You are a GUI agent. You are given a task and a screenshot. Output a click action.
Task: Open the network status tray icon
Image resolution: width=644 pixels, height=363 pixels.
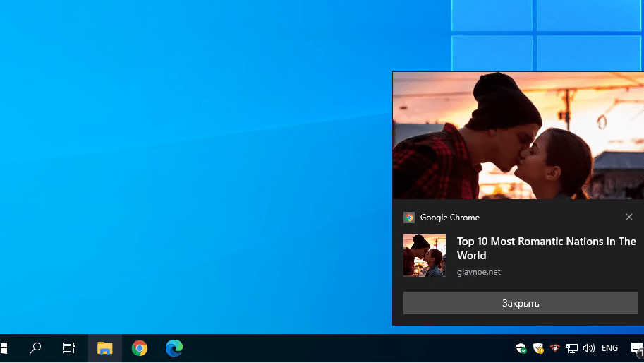(572, 348)
